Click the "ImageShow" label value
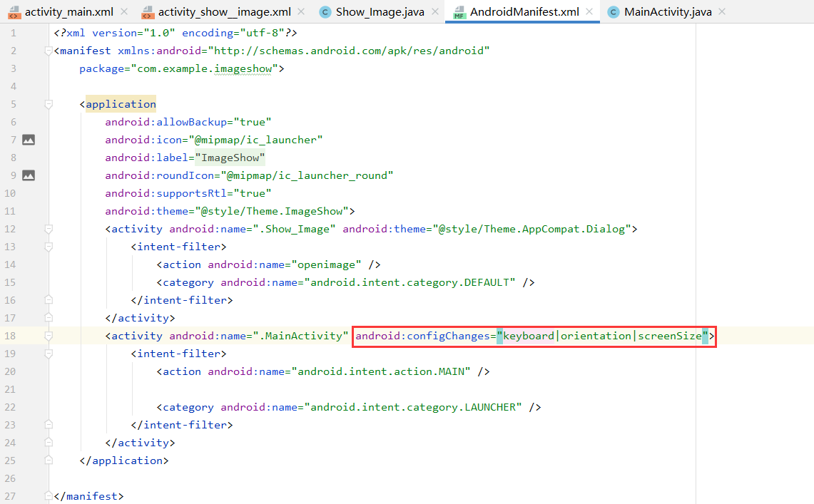This screenshot has height=504, width=814. point(230,158)
